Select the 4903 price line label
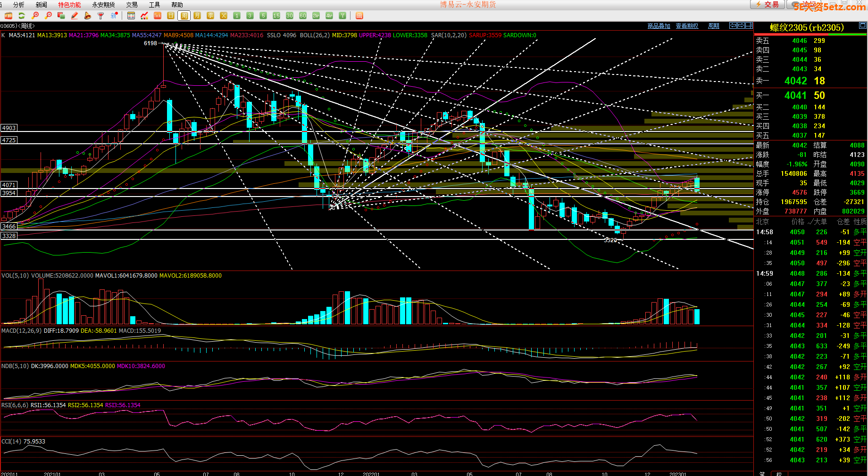Screen dimensions: 868x476 coord(9,128)
